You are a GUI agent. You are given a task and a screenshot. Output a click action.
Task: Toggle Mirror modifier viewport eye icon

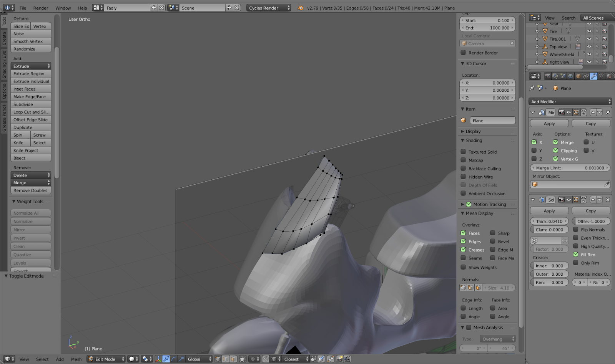coord(569,113)
